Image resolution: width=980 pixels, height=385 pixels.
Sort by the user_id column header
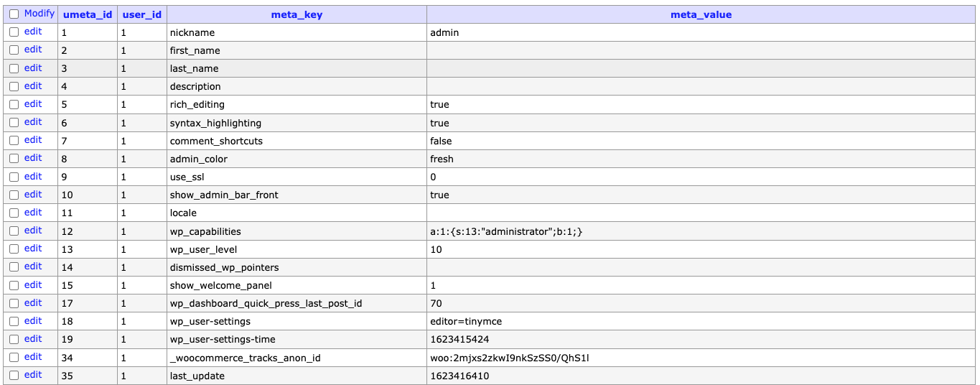coord(141,14)
